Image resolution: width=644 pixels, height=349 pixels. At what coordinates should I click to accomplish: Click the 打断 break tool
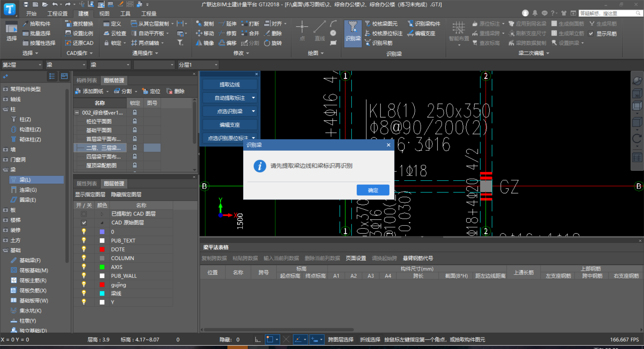coord(250,24)
